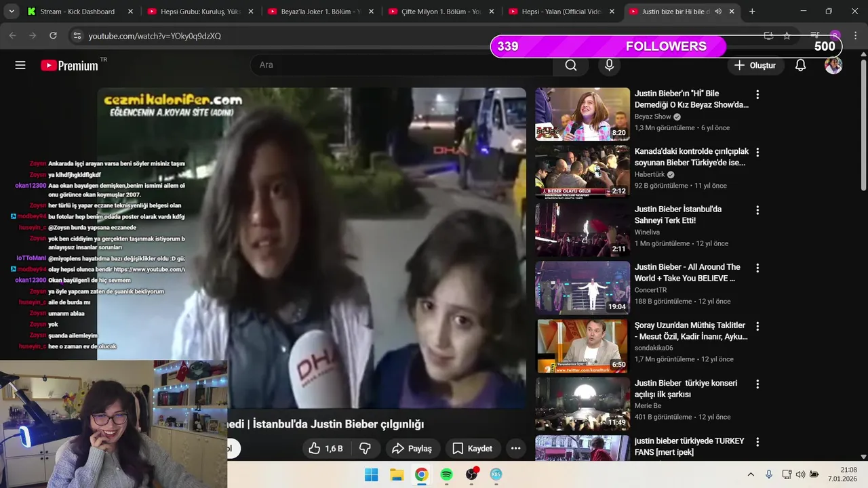Open site information icon in address bar
Viewport: 868px width, 488px height.
(77, 36)
